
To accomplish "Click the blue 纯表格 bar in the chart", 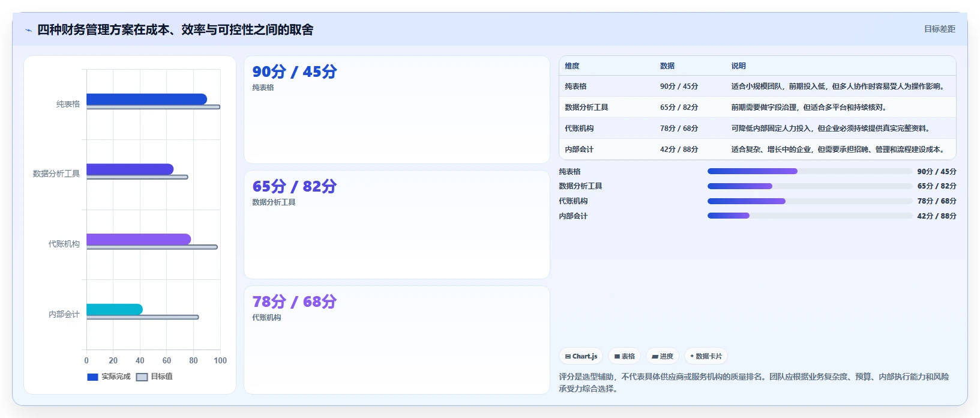I will pyautogui.click(x=146, y=99).
